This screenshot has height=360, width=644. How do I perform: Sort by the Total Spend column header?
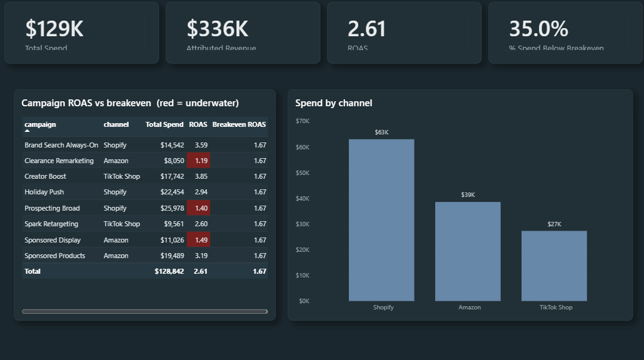click(164, 124)
